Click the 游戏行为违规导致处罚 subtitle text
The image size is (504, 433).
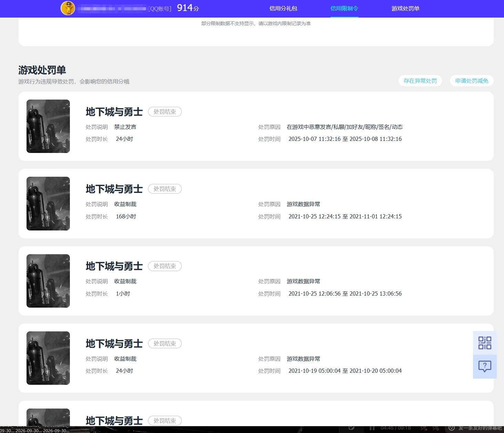pos(74,81)
